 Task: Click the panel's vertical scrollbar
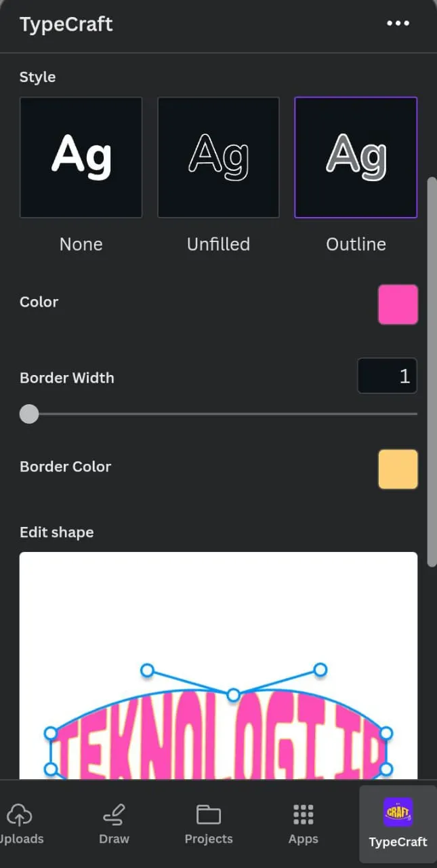(x=432, y=372)
